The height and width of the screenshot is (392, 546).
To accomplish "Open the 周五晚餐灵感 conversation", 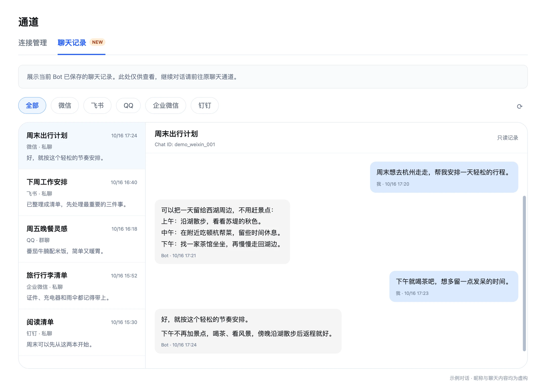I will (x=82, y=239).
